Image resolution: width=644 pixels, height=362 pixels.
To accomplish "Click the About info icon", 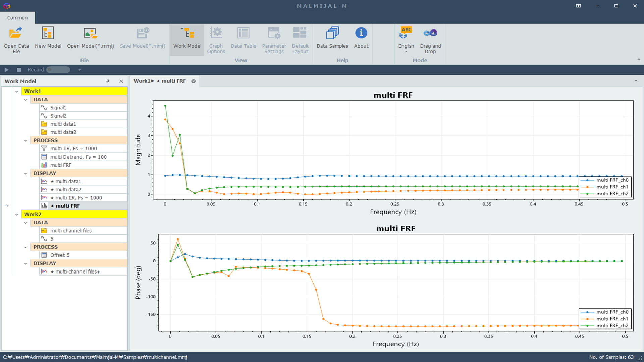I will (361, 34).
